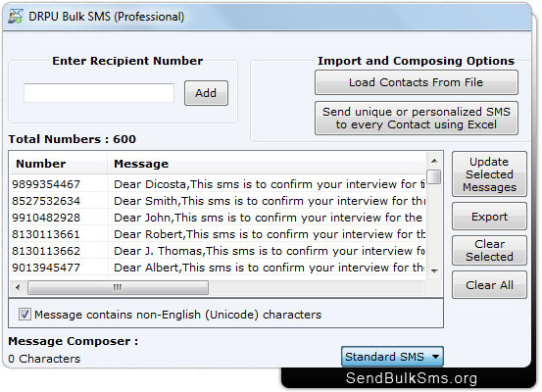Click Update Selected Messages button
This screenshot has height=392, width=542.
[489, 174]
